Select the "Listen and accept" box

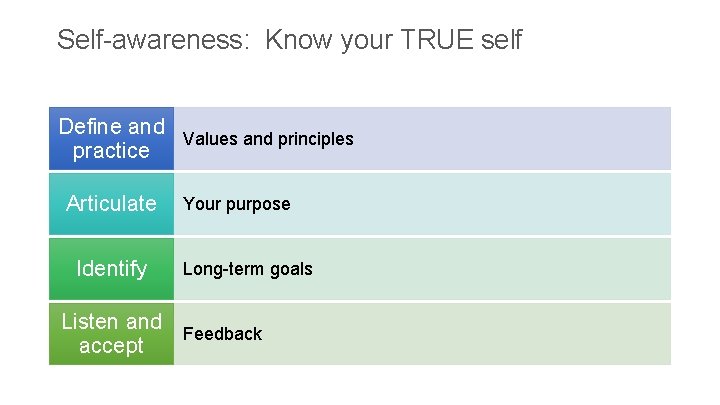[x=111, y=334]
